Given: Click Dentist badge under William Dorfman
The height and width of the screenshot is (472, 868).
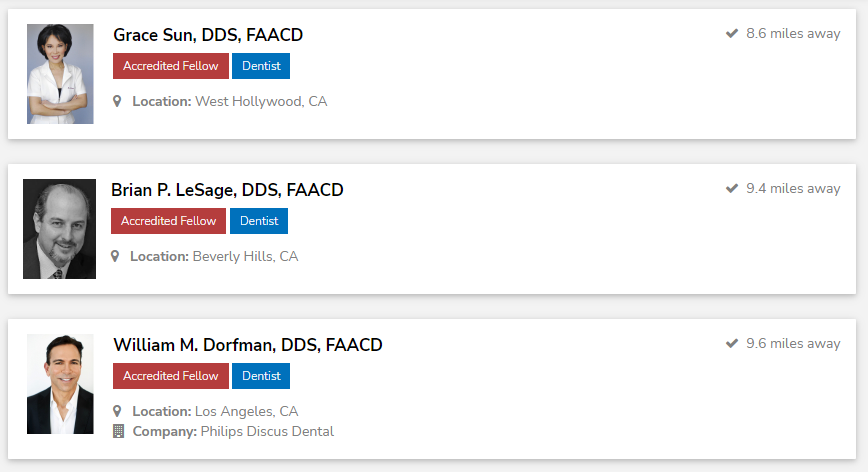Looking at the screenshot, I should click(x=261, y=376).
